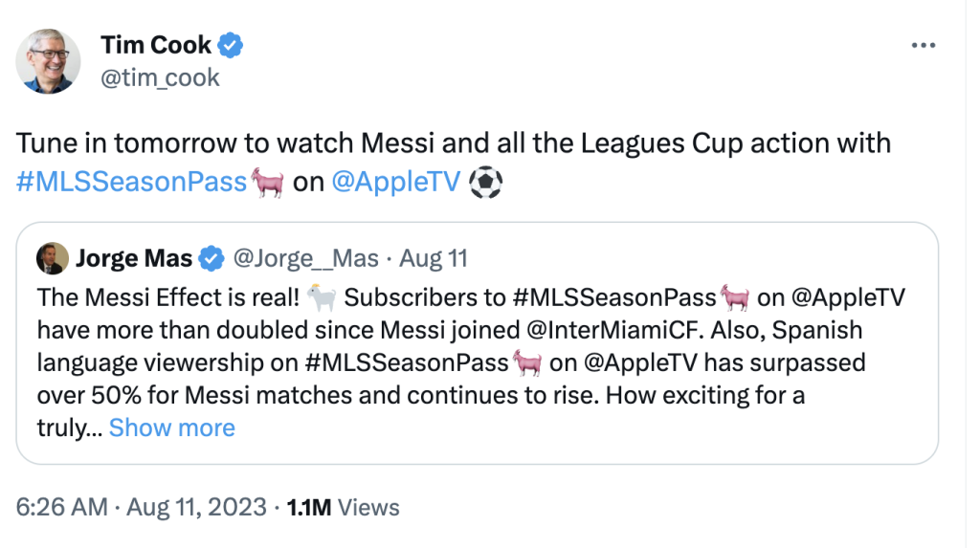Open the @Jorge__Mas handle in quoted tweet
The width and height of the screenshot is (980, 548).
[305, 258]
